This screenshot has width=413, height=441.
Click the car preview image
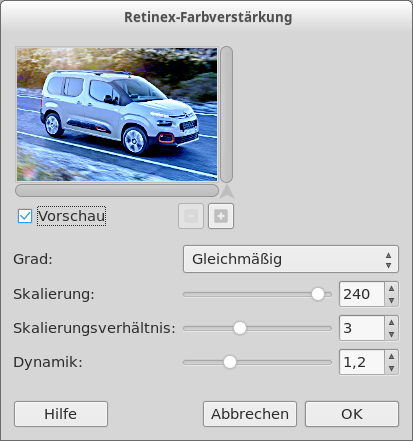[117, 114]
